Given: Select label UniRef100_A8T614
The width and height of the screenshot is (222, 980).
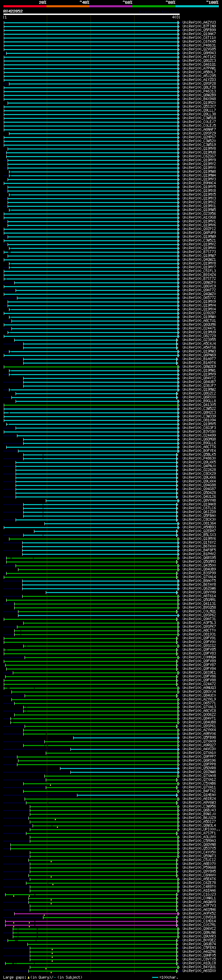Looking at the screenshot, I should point(199,596).
